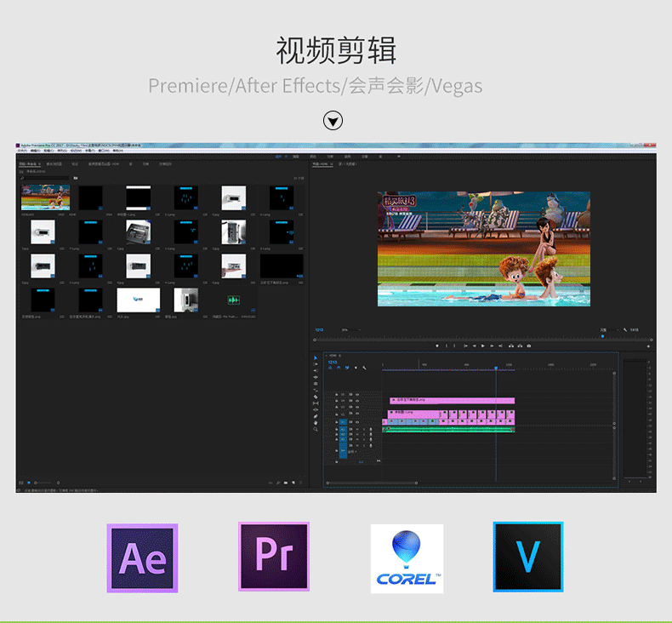
Task: Select the cartoon pool sequence thumbnail
Action: pyautogui.click(x=45, y=197)
